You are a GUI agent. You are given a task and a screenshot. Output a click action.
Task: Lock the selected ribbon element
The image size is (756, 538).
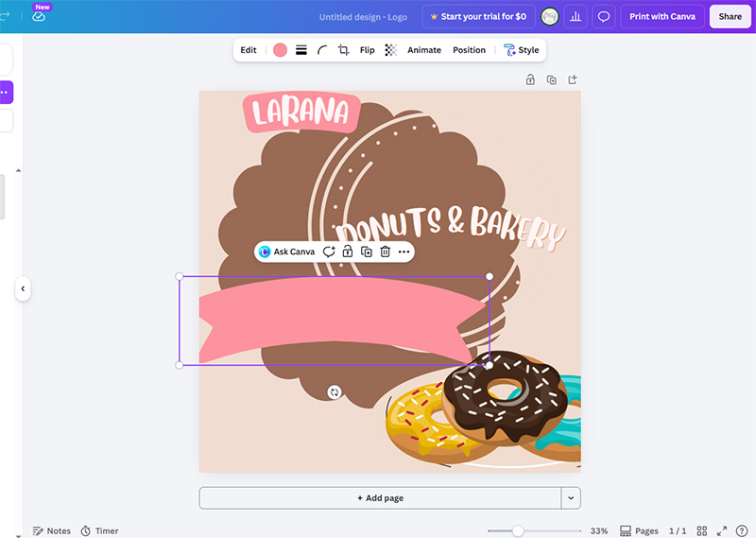point(348,252)
